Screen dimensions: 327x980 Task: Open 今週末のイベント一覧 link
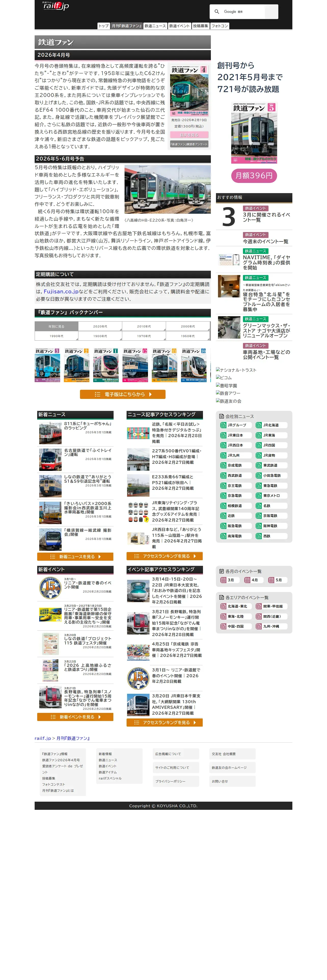pyautogui.click(x=265, y=242)
